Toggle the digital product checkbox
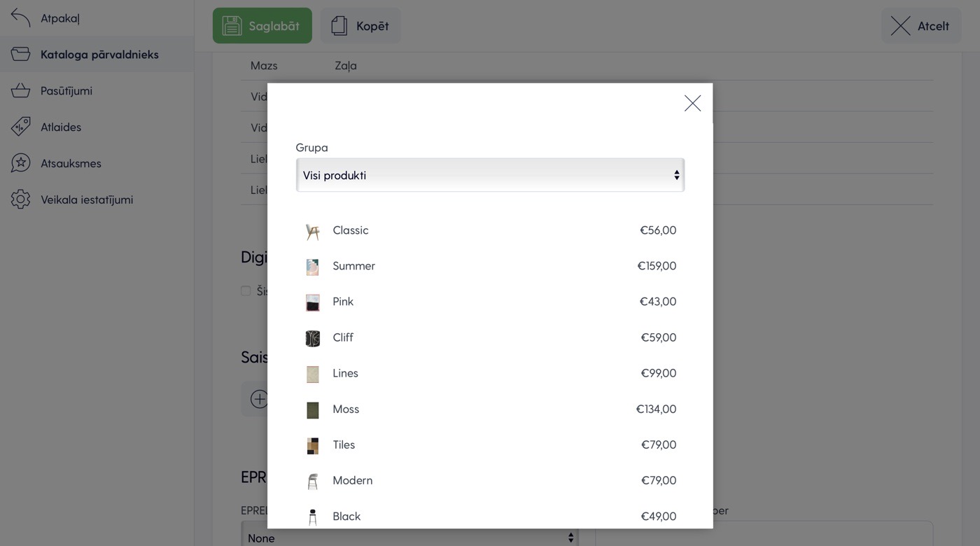Image resolution: width=980 pixels, height=546 pixels. 246,290
